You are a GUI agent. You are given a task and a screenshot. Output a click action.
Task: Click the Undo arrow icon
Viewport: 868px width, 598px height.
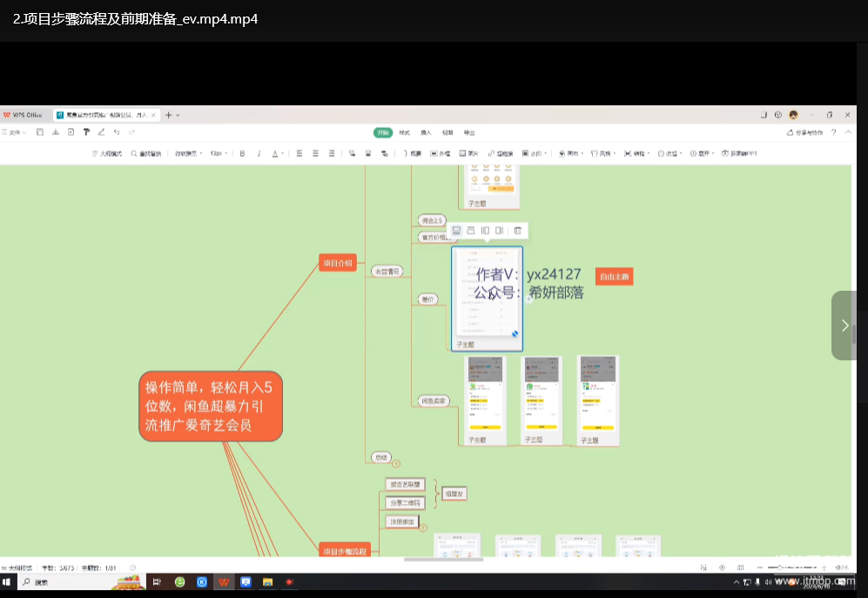pos(117,132)
